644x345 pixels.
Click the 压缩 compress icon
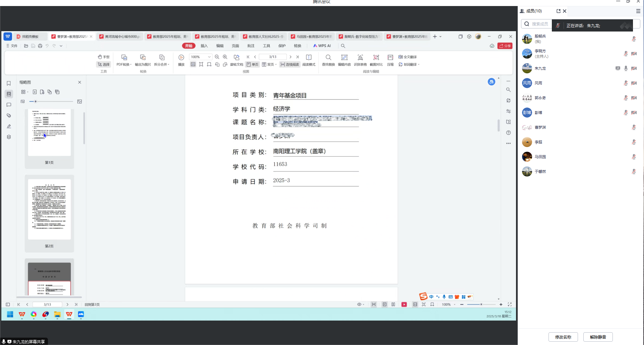click(x=390, y=58)
